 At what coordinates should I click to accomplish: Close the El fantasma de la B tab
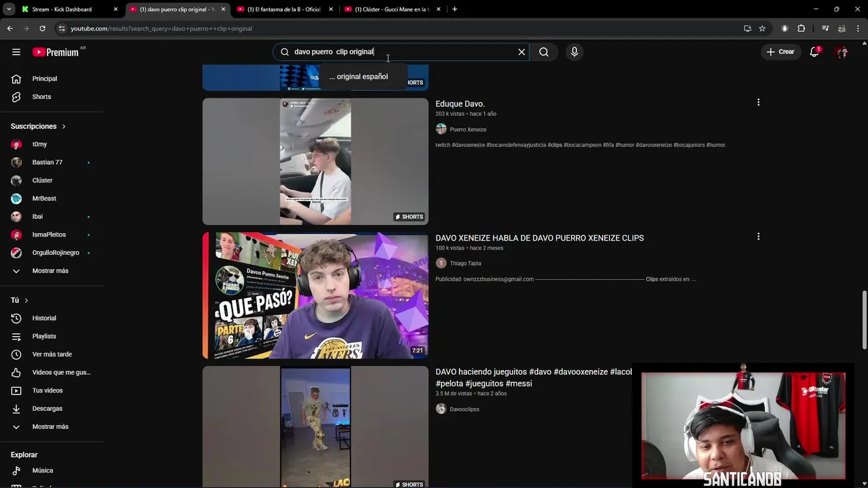click(x=331, y=9)
